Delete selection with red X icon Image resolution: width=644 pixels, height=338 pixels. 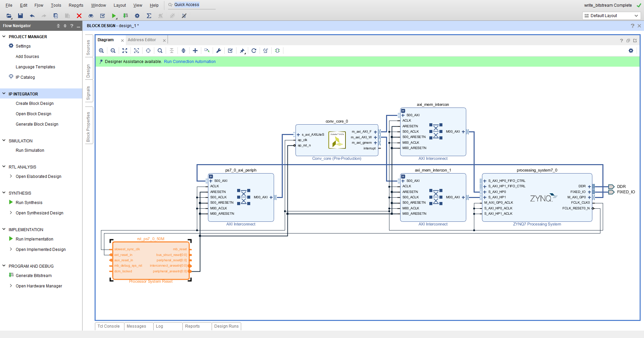click(x=79, y=16)
